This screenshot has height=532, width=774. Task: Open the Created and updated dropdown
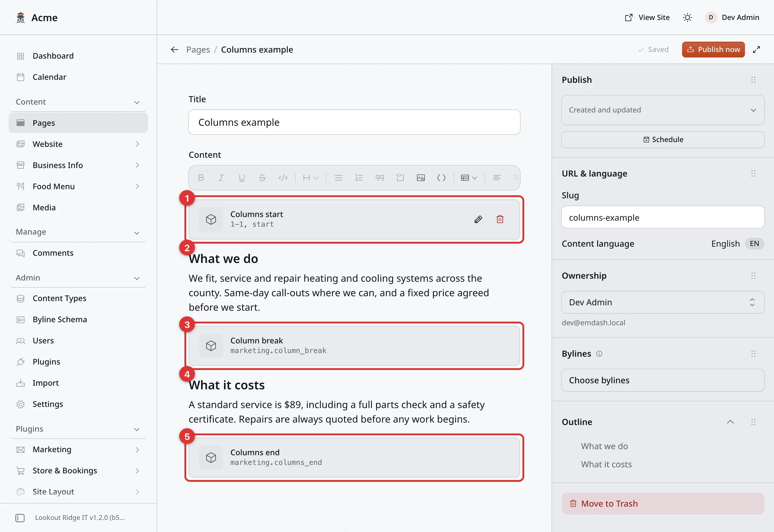(663, 110)
